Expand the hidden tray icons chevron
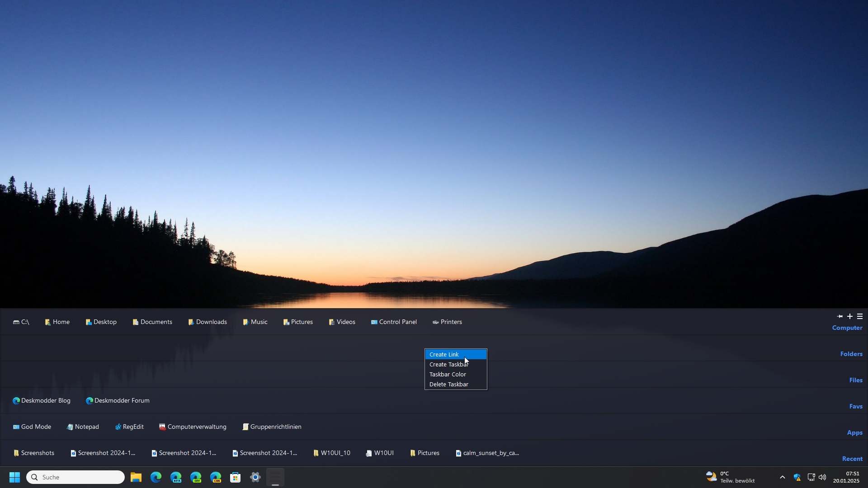Viewport: 868px width, 488px height. pyautogui.click(x=783, y=478)
